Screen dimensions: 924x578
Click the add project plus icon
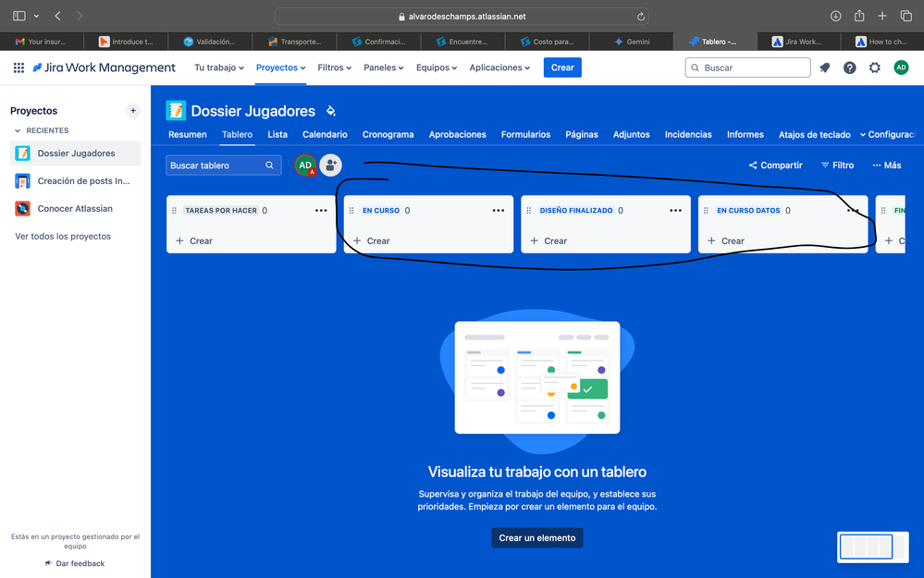pyautogui.click(x=133, y=111)
